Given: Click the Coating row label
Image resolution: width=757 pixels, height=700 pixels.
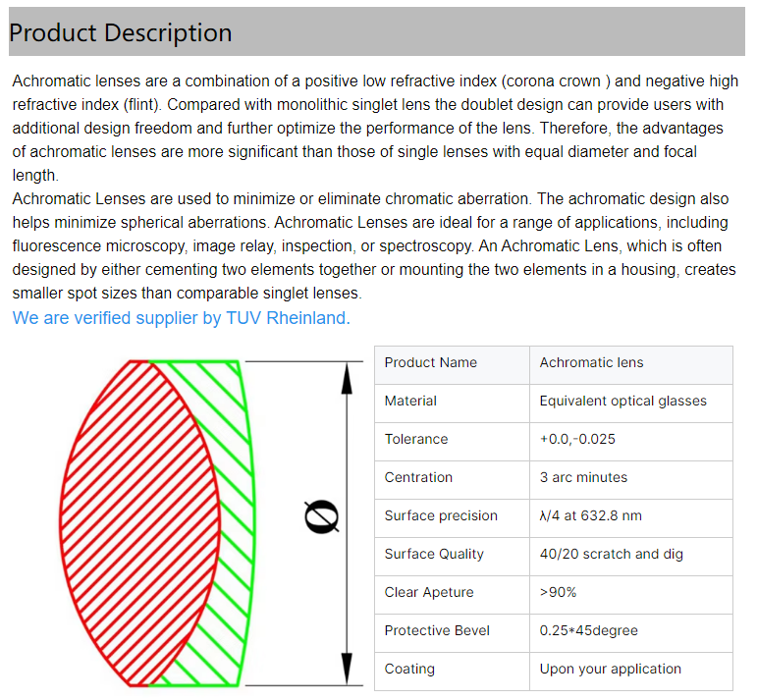Looking at the screenshot, I should (409, 669).
